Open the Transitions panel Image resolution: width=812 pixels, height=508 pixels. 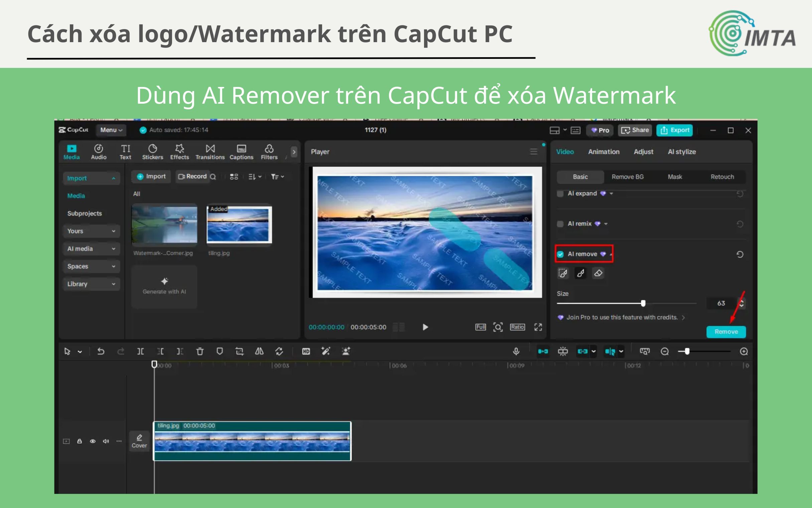pos(210,152)
